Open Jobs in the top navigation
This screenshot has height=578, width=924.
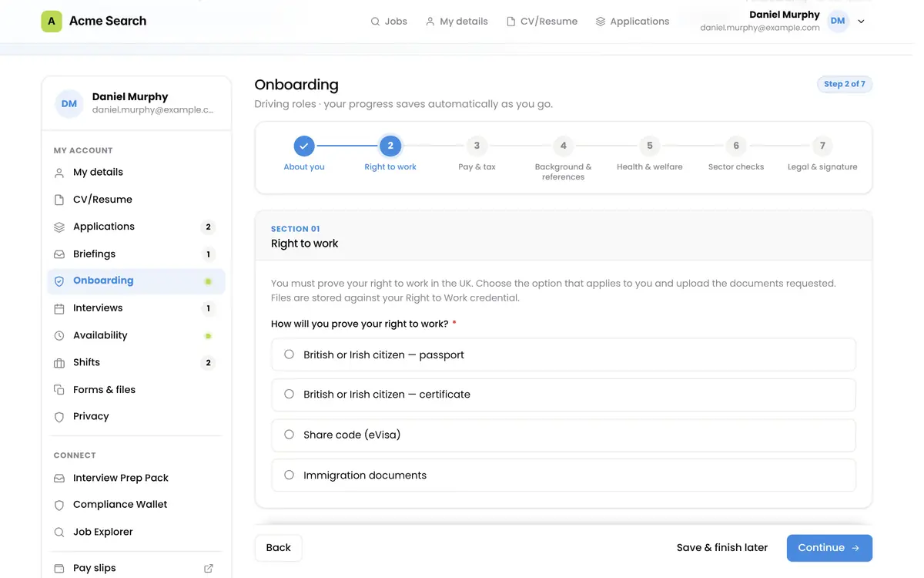pyautogui.click(x=389, y=22)
